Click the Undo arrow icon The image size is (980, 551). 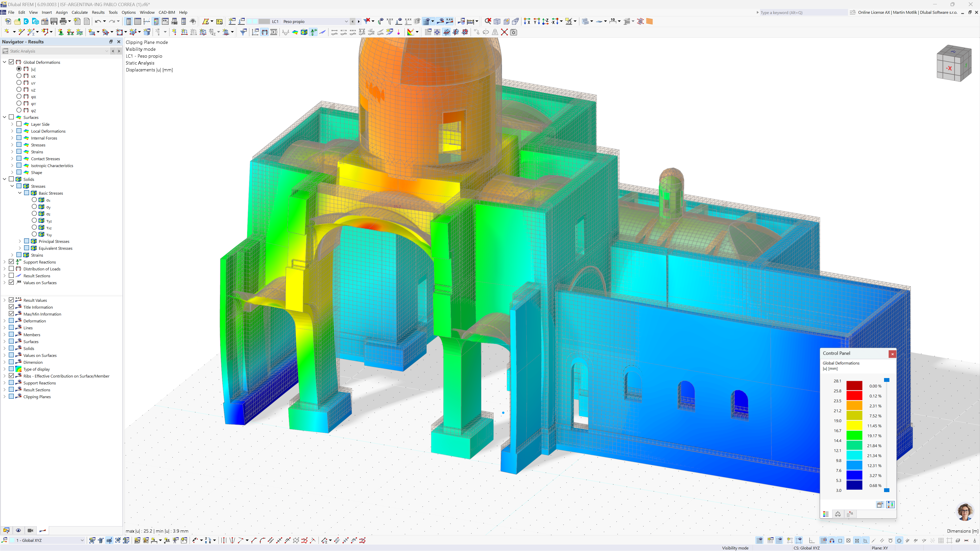point(98,21)
